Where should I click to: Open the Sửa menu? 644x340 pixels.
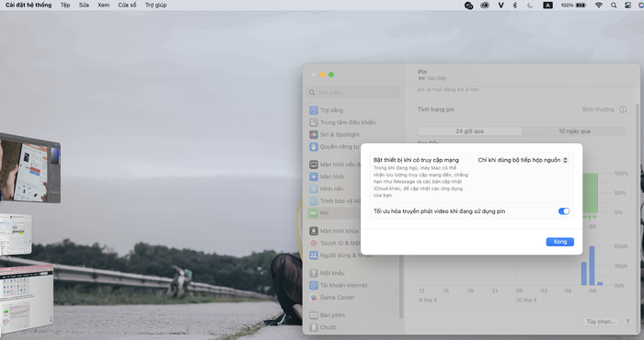(x=84, y=5)
